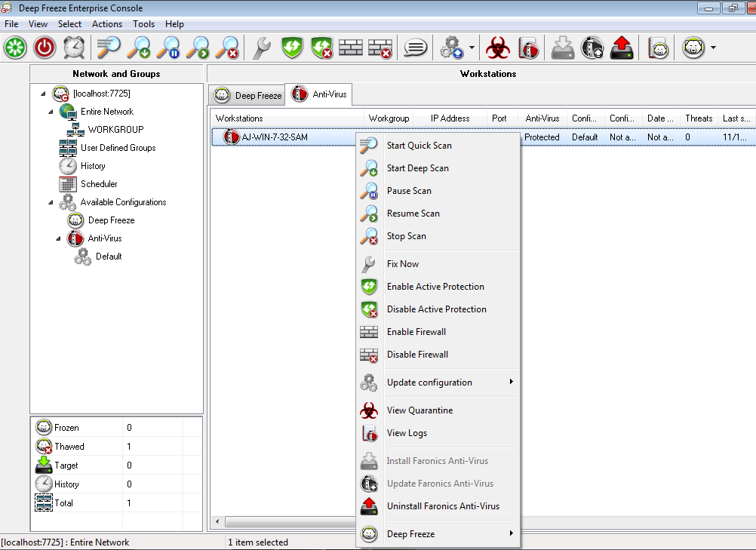This screenshot has height=550, width=756.
Task: Choose Start Deep Scan from the context menu
Action: tap(438, 168)
